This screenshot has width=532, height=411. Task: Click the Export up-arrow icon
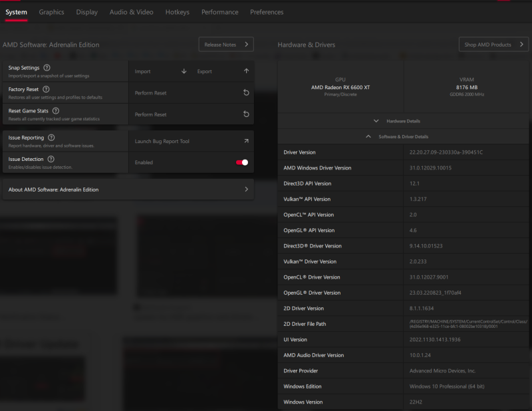click(246, 71)
